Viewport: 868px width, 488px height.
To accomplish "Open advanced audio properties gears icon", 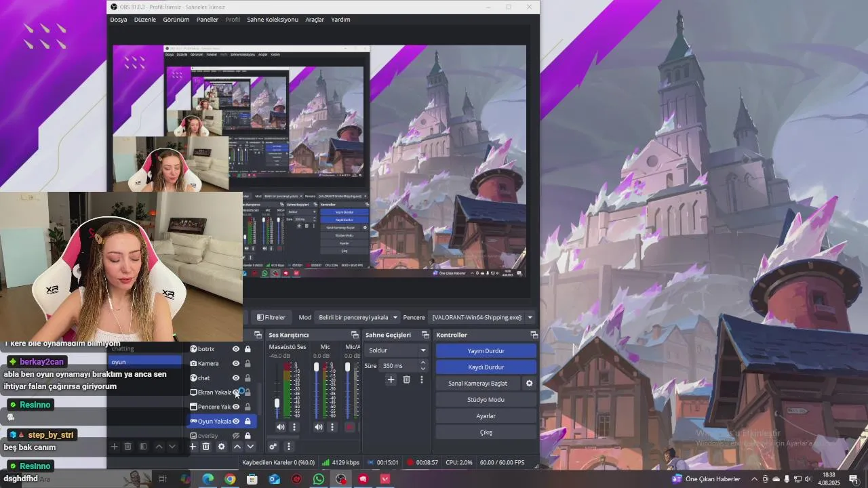I will tap(273, 447).
